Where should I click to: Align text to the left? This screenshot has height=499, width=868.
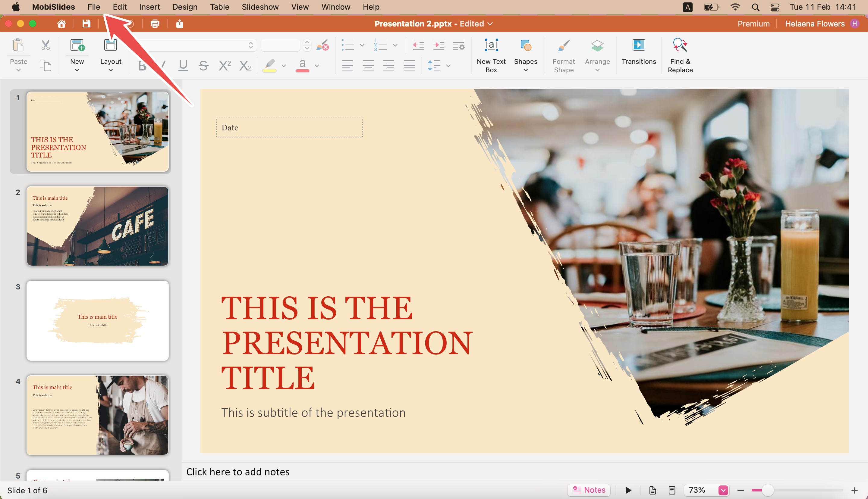[348, 65]
